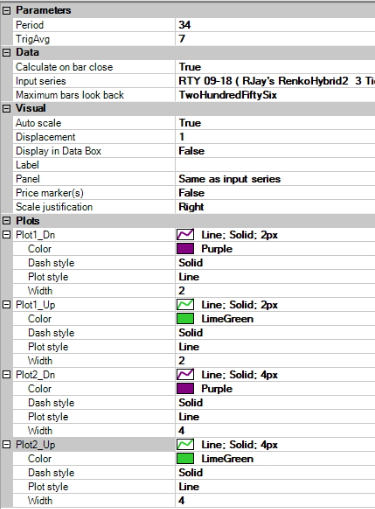The image size is (375, 509).
Task: Select the TrigAvg property label
Action: coord(33,39)
